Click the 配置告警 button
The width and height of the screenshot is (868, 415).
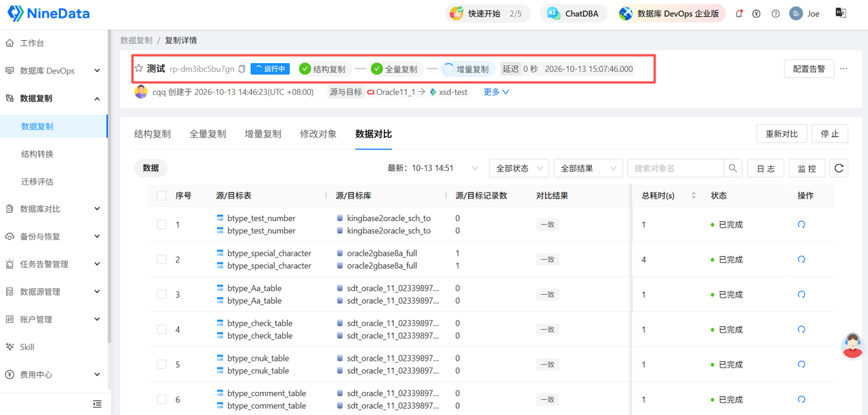pyautogui.click(x=809, y=68)
